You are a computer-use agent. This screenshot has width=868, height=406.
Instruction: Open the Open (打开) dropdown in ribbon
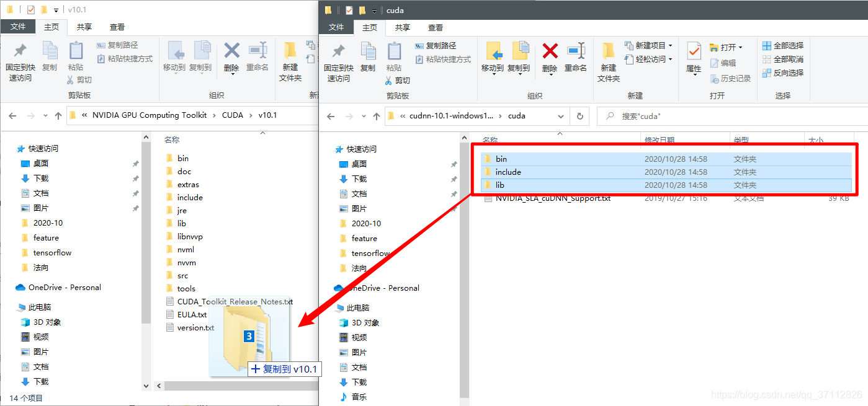(726, 48)
